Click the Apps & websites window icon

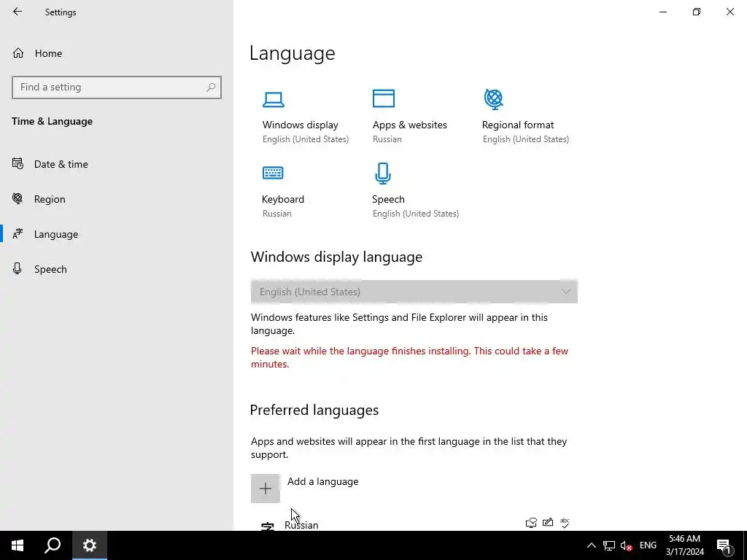coord(384,98)
